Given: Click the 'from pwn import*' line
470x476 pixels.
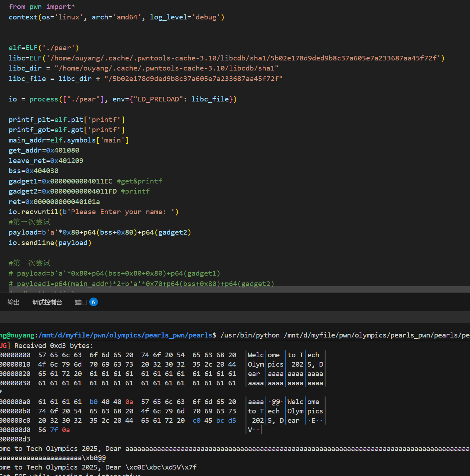Looking at the screenshot, I should click(x=42, y=7).
